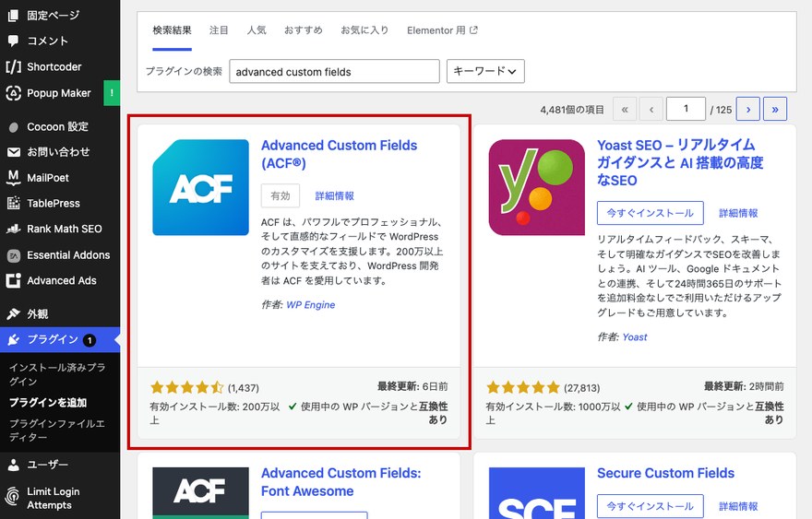812x519 pixels.
Task: Open プラグインを追加 submenu item
Action: [x=48, y=402]
